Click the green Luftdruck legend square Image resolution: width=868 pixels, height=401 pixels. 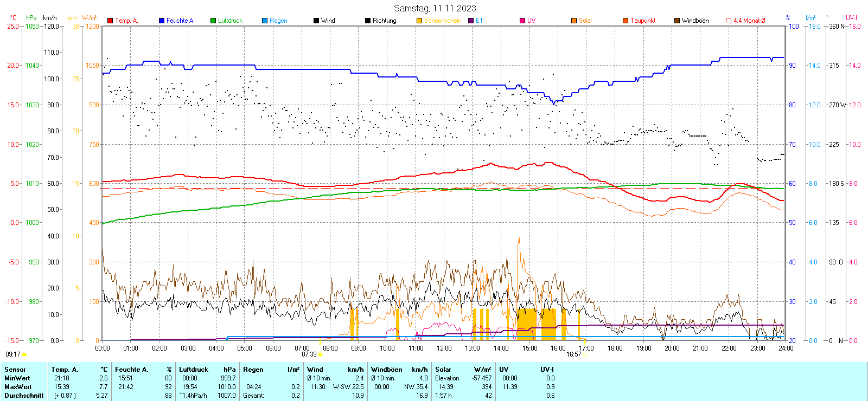click(x=213, y=21)
